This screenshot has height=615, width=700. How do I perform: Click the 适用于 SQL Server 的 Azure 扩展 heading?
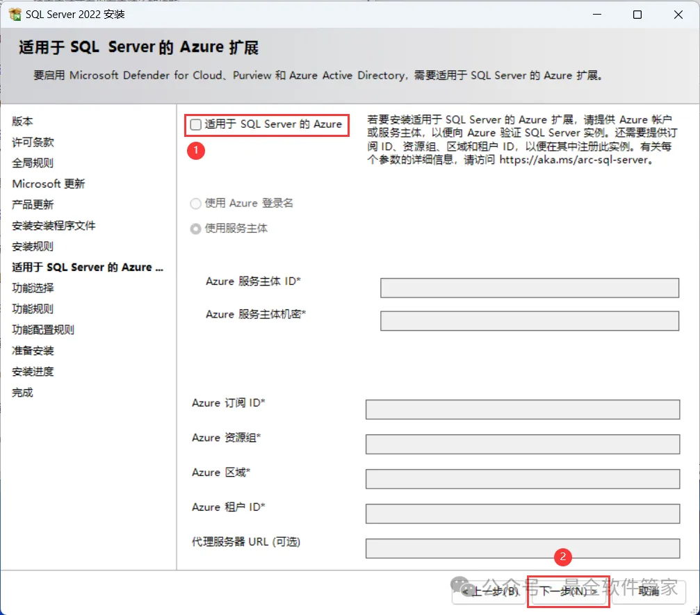[x=138, y=47]
